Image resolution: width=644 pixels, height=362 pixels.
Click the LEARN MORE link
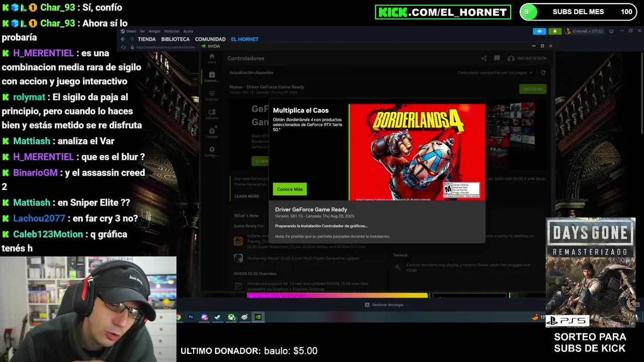pos(247,196)
